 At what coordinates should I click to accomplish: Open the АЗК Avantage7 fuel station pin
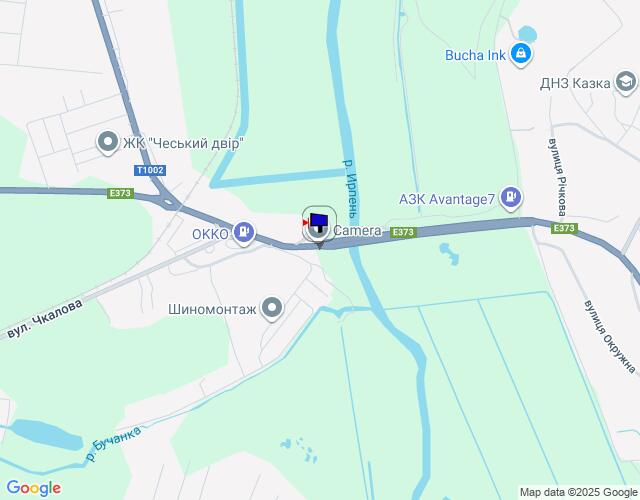(511, 198)
